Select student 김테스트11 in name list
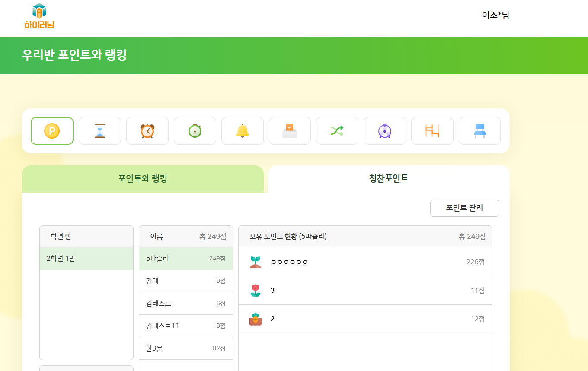This screenshot has width=588, height=371. pyautogui.click(x=185, y=326)
